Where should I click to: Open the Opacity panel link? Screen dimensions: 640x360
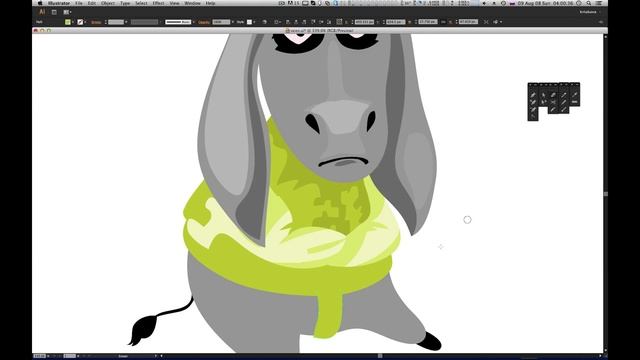click(203, 22)
